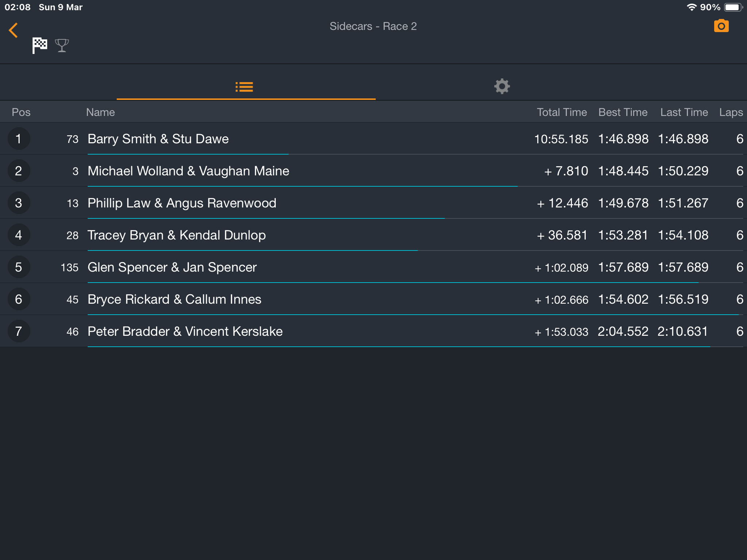The height and width of the screenshot is (560, 747).
Task: Select position 4 badge
Action: (x=19, y=235)
